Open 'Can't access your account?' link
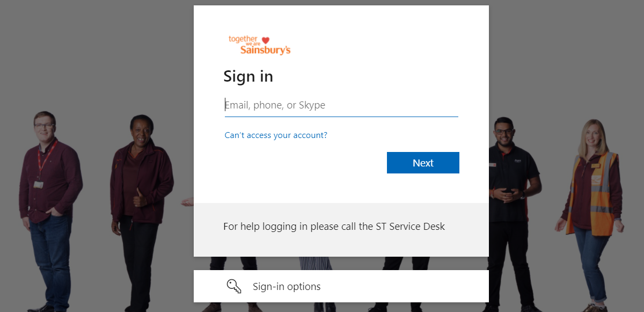This screenshot has width=644, height=312. pyautogui.click(x=275, y=135)
